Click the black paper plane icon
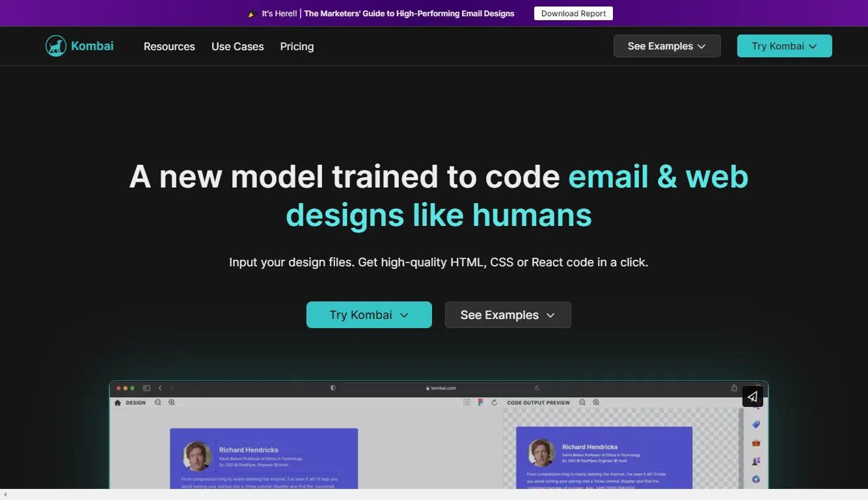 (752, 396)
